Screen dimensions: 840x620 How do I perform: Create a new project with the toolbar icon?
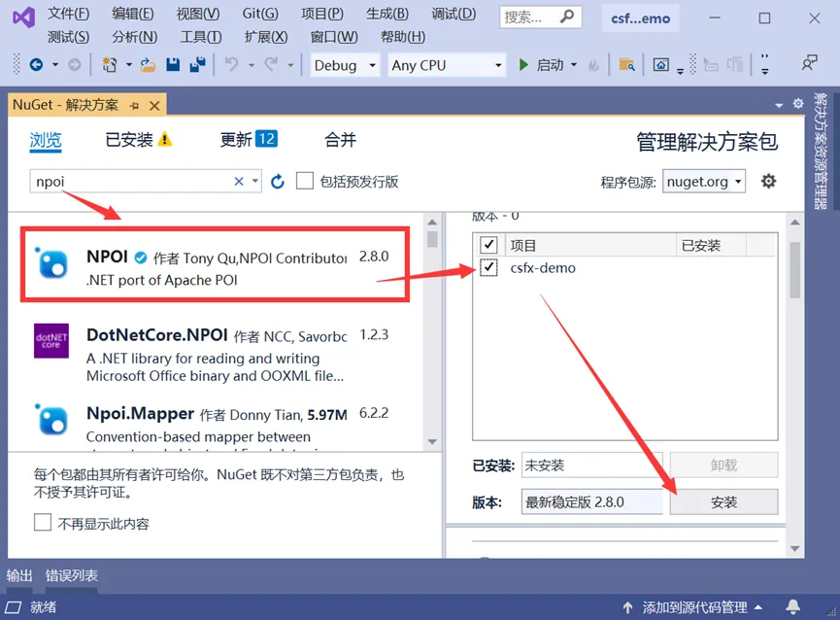[110, 65]
